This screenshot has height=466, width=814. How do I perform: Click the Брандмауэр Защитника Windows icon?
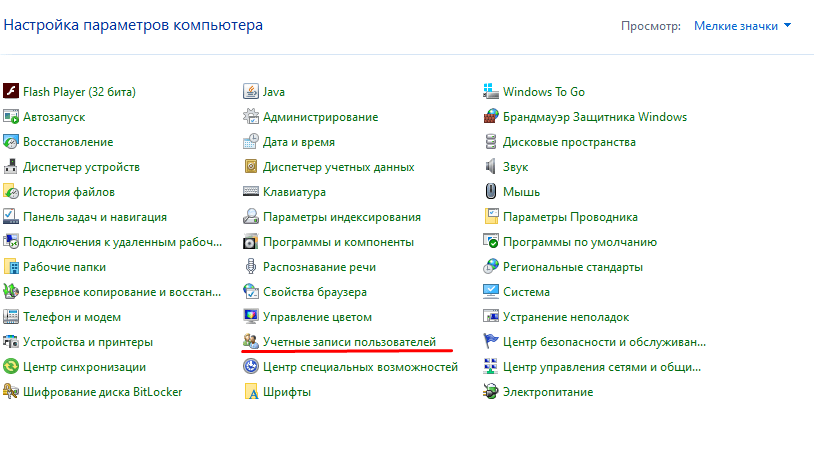point(491,117)
